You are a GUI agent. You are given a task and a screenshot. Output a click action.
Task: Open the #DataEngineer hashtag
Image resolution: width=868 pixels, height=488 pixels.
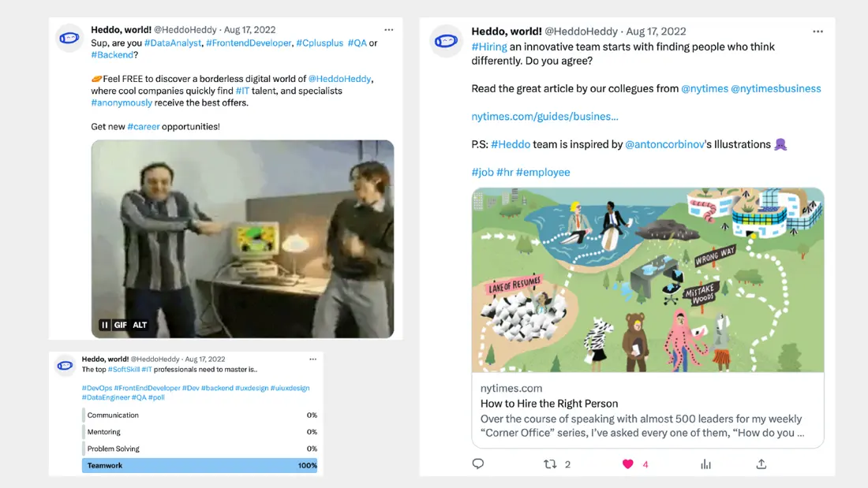[106, 397]
